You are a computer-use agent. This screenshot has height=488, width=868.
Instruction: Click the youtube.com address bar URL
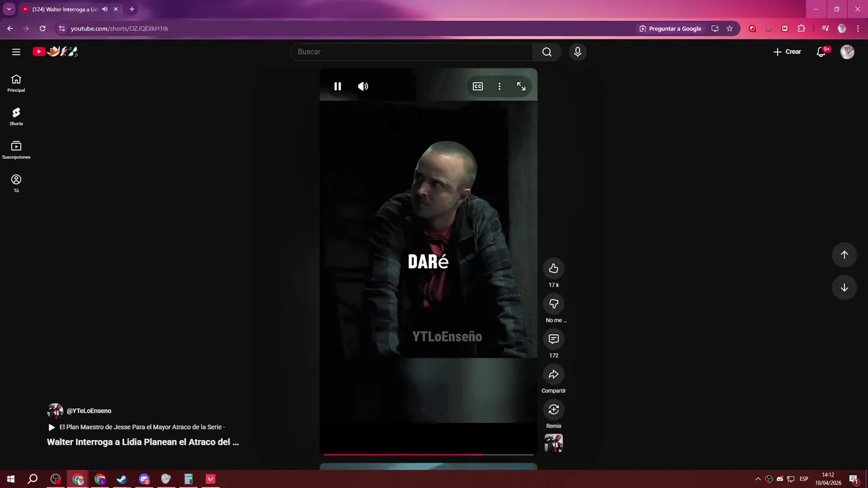pyautogui.click(x=119, y=28)
